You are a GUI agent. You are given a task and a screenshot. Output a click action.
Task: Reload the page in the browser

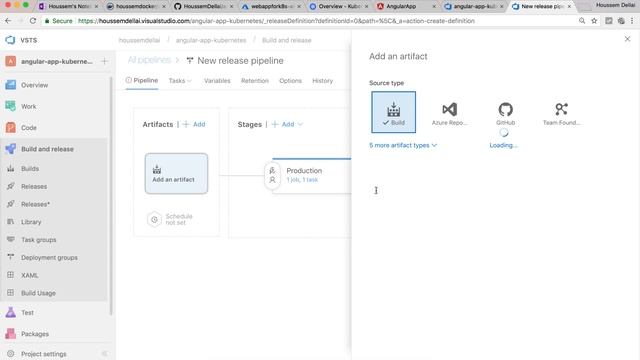[x=33, y=20]
